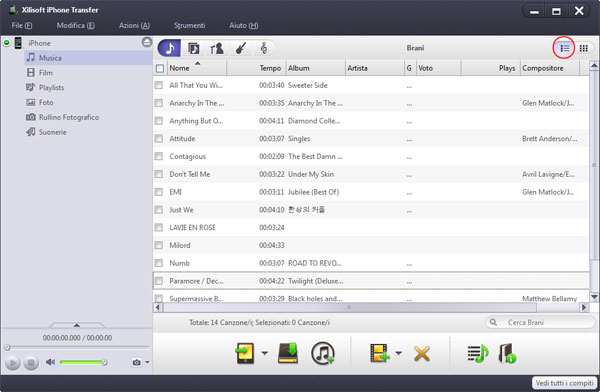Click the copy files to device icon
The width and height of the screenshot is (600, 392).
(245, 353)
